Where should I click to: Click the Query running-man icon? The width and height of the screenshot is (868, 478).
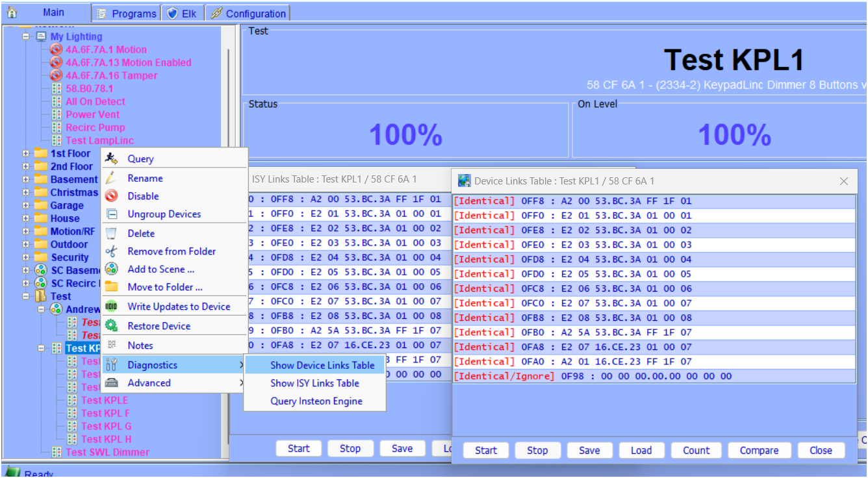112,158
